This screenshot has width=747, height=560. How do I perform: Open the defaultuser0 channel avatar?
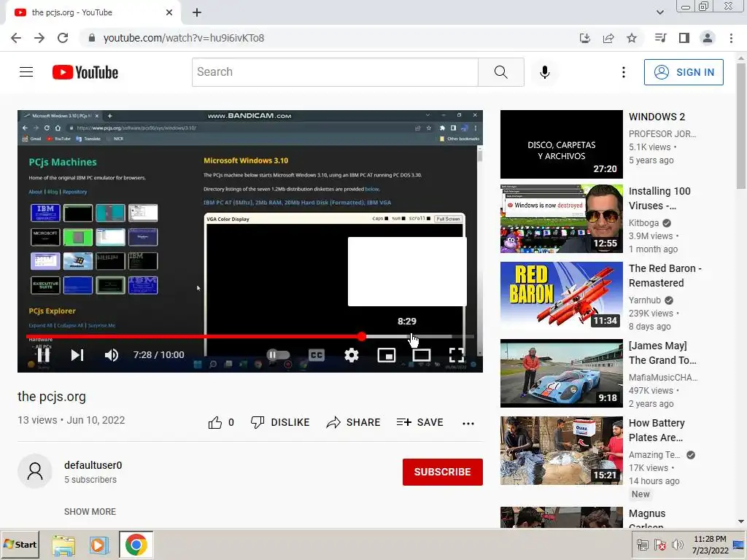[x=35, y=472]
